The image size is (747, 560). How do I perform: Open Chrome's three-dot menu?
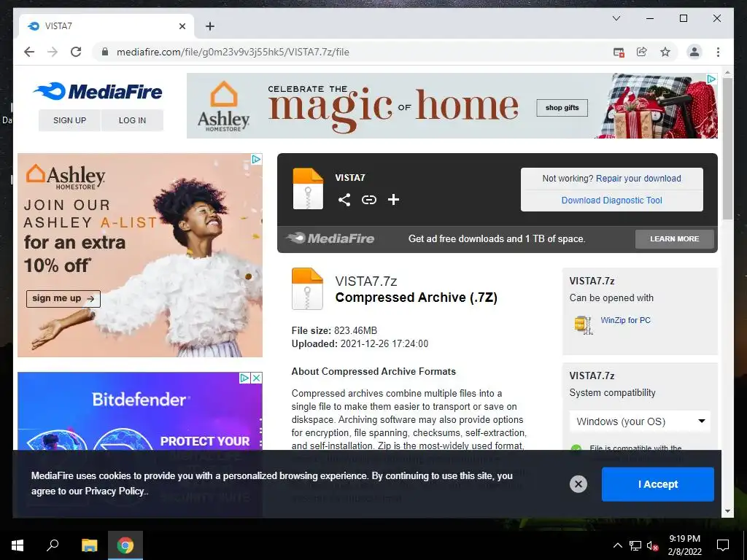pyautogui.click(x=718, y=52)
